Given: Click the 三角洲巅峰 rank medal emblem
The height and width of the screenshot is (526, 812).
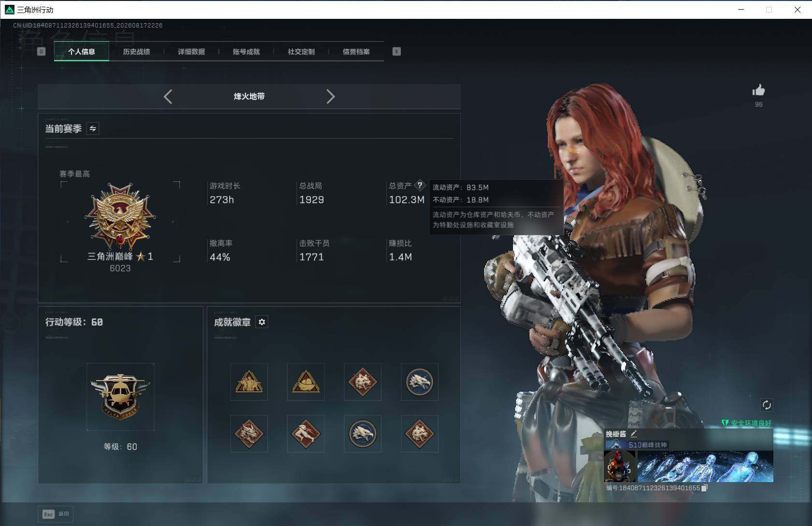Looking at the screenshot, I should [x=120, y=216].
